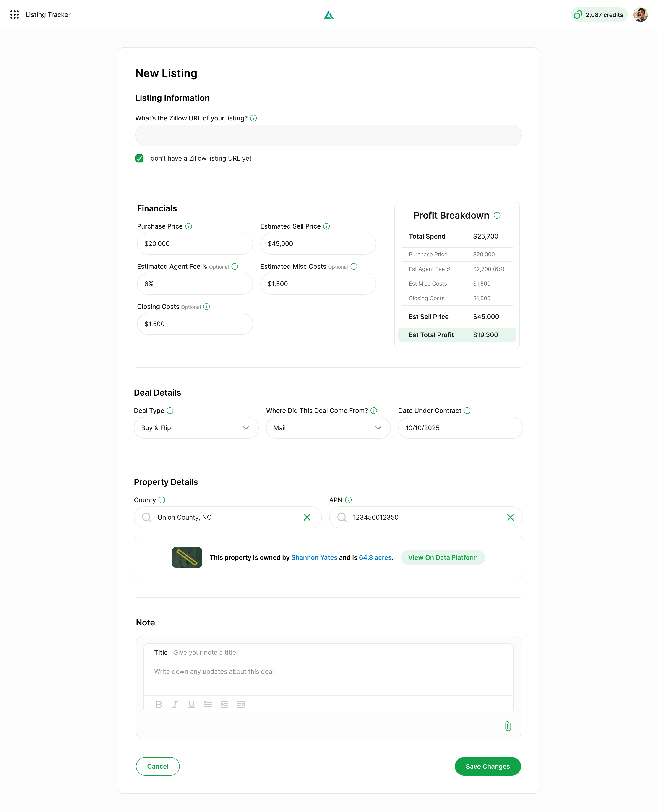Show Estimated Agent Fee info icon
The height and width of the screenshot is (812, 657).
point(235,266)
